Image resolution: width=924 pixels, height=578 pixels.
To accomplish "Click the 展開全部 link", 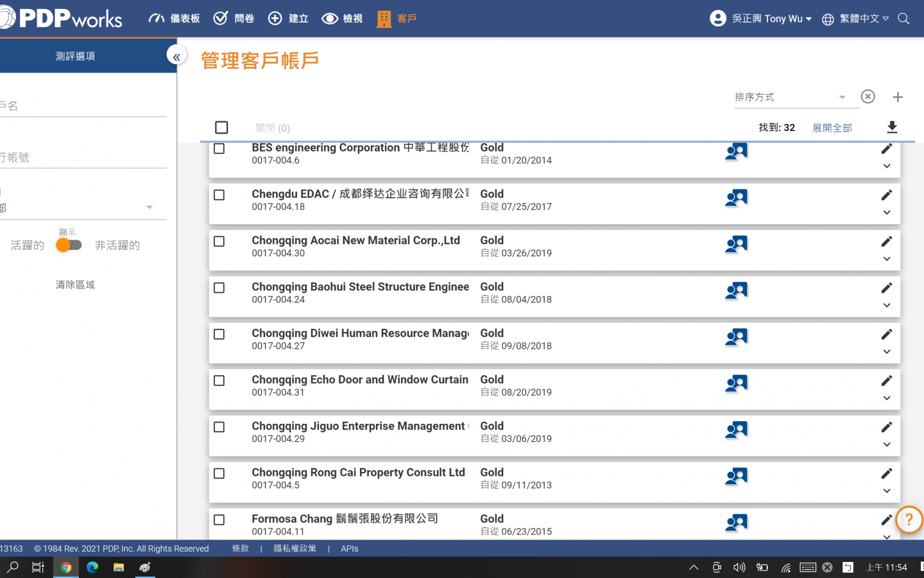I will tap(832, 128).
